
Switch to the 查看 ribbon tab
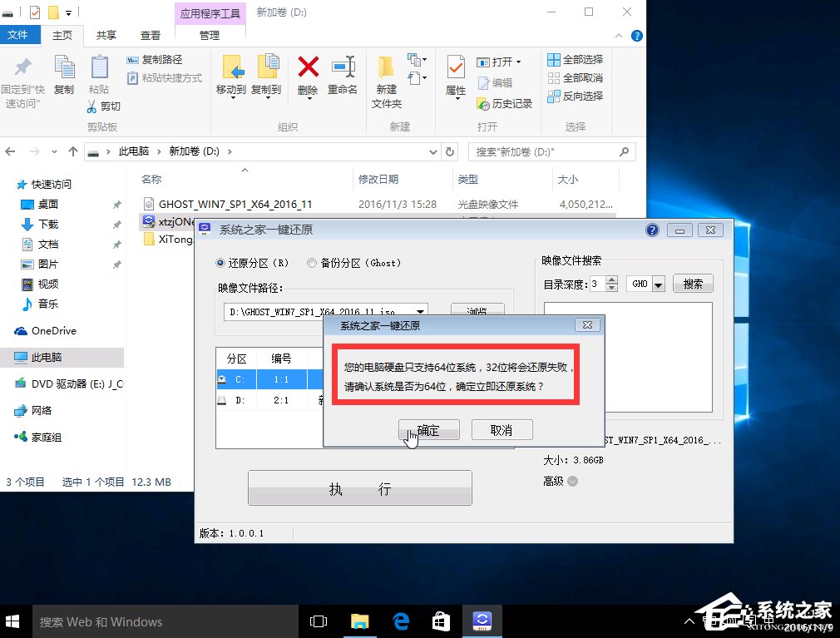click(x=151, y=35)
